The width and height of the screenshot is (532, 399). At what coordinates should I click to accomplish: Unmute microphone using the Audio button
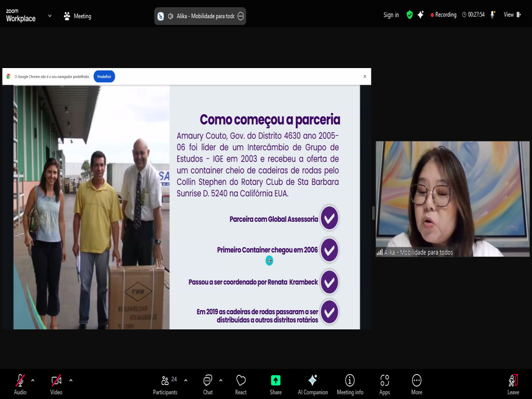click(x=20, y=384)
